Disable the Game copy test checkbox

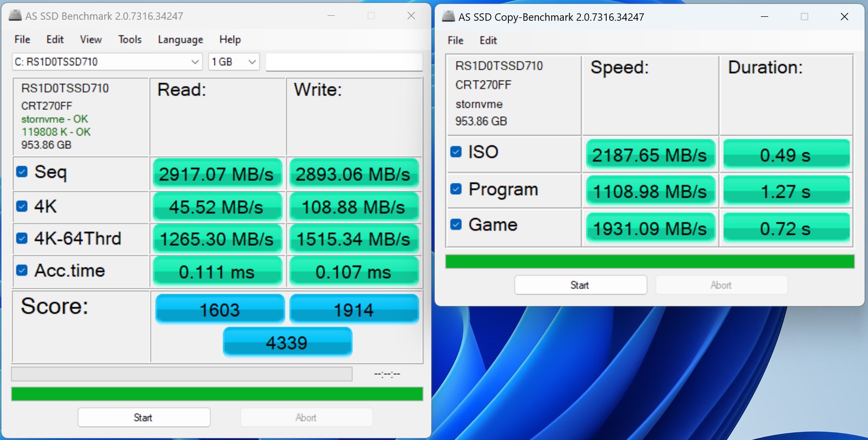pyautogui.click(x=456, y=225)
